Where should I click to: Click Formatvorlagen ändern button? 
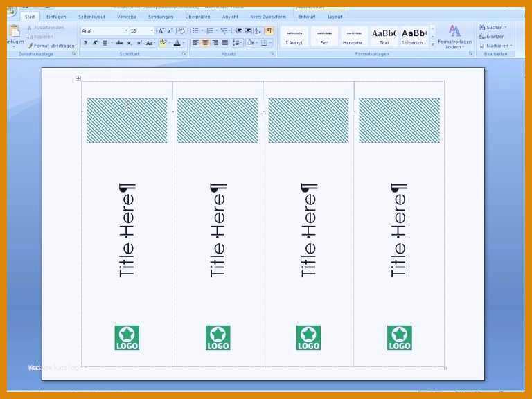click(454, 37)
